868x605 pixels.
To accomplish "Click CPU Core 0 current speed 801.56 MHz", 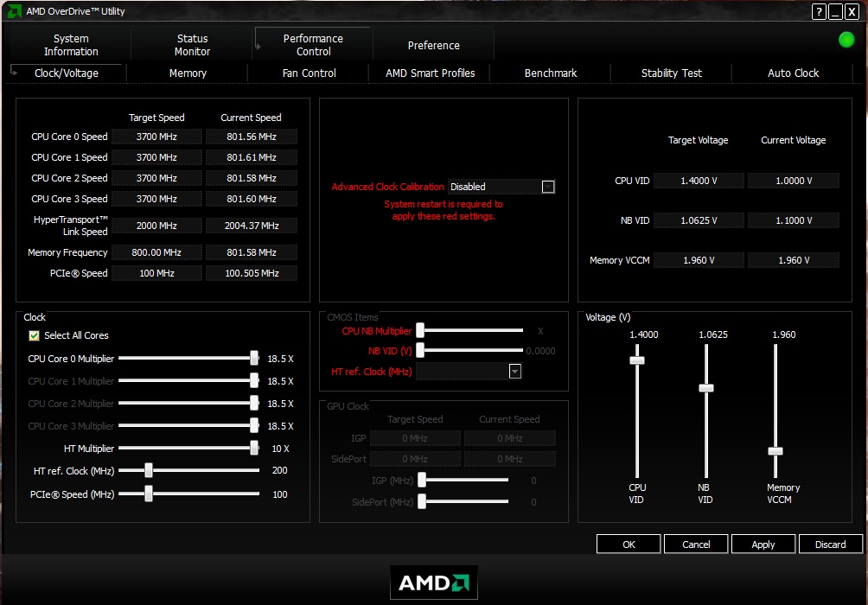I will pyautogui.click(x=252, y=137).
